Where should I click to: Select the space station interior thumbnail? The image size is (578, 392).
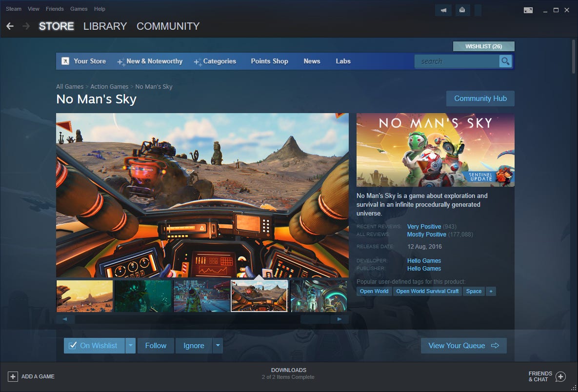(x=319, y=296)
